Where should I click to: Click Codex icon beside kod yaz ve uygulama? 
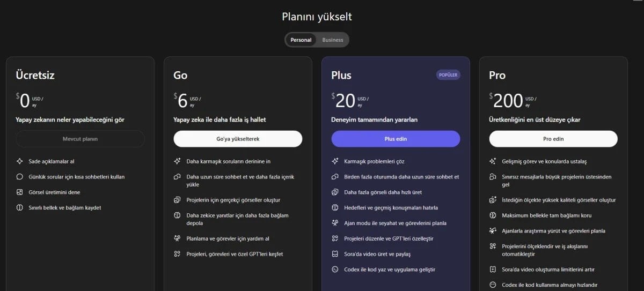335,270
